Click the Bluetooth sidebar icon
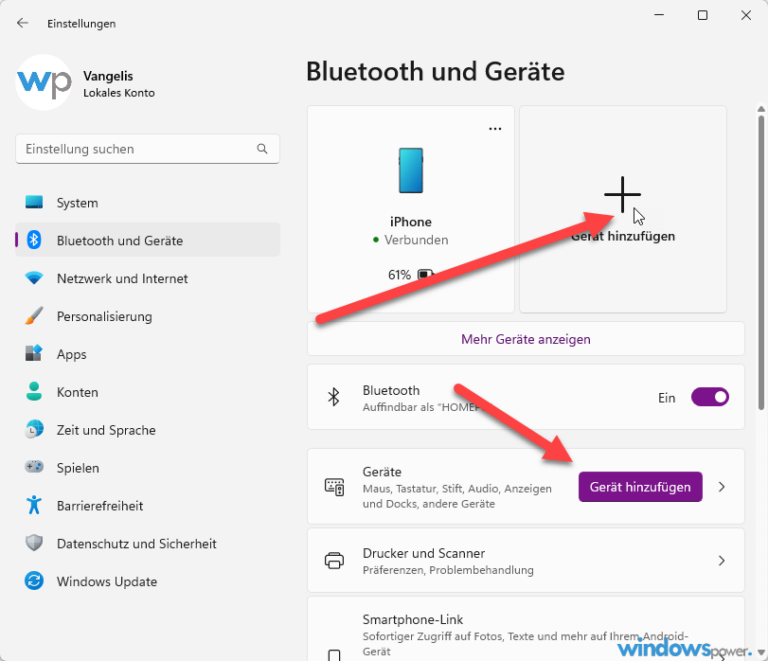Image resolution: width=768 pixels, height=661 pixels. [x=34, y=240]
